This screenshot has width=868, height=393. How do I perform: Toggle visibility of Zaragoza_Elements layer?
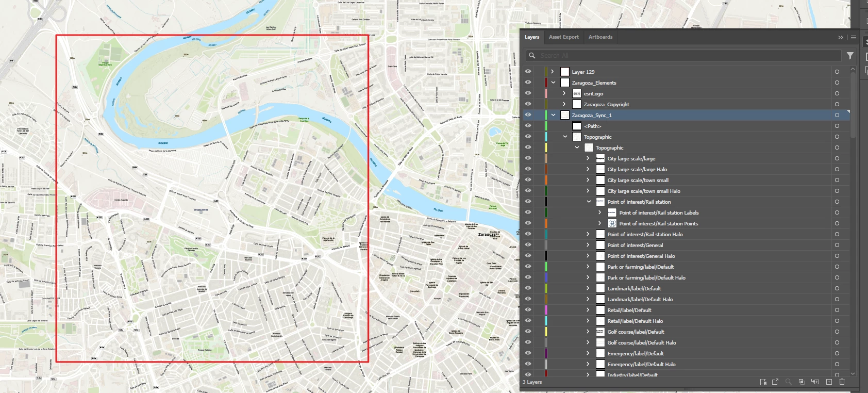pyautogui.click(x=528, y=83)
